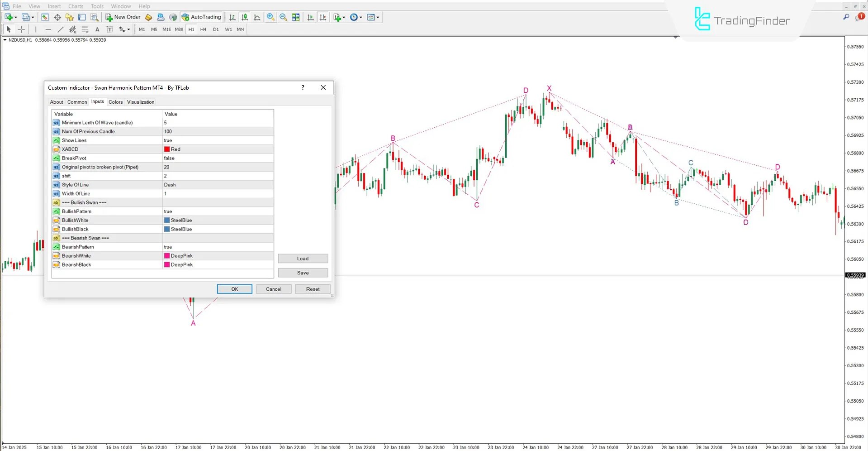Open the Tile Windows icon
This screenshot has height=451, width=868.
295,17
